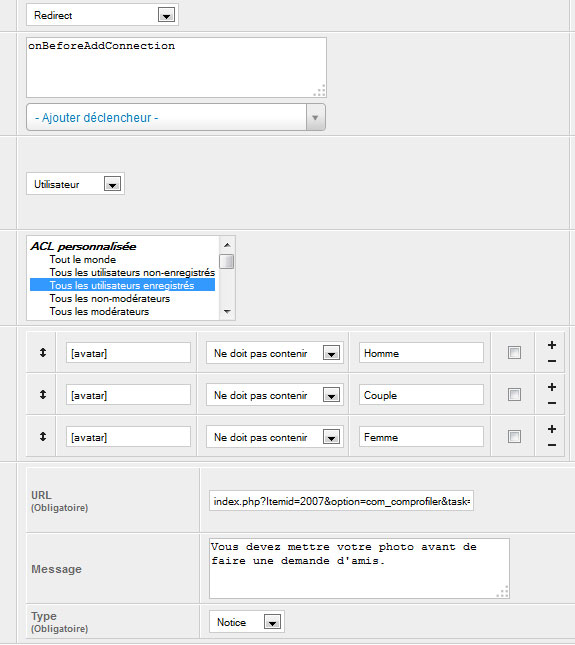Remove the Femme condition row with minus

pos(552,445)
